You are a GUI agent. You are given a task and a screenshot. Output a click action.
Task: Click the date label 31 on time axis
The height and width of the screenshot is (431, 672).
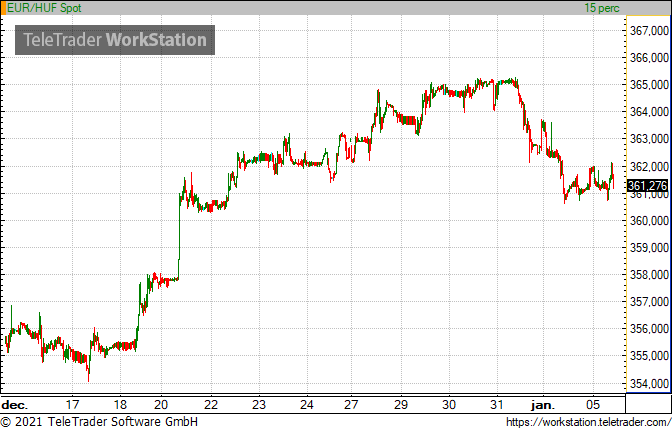click(497, 404)
